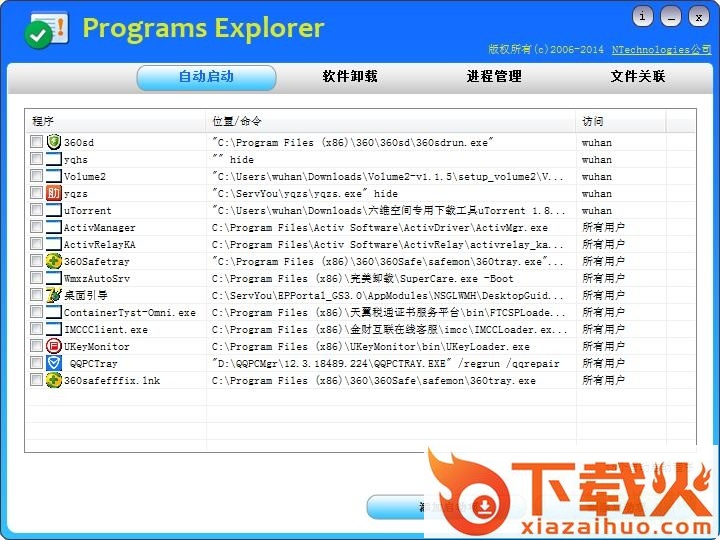Toggle the uTorrent checkbox

pos(36,209)
